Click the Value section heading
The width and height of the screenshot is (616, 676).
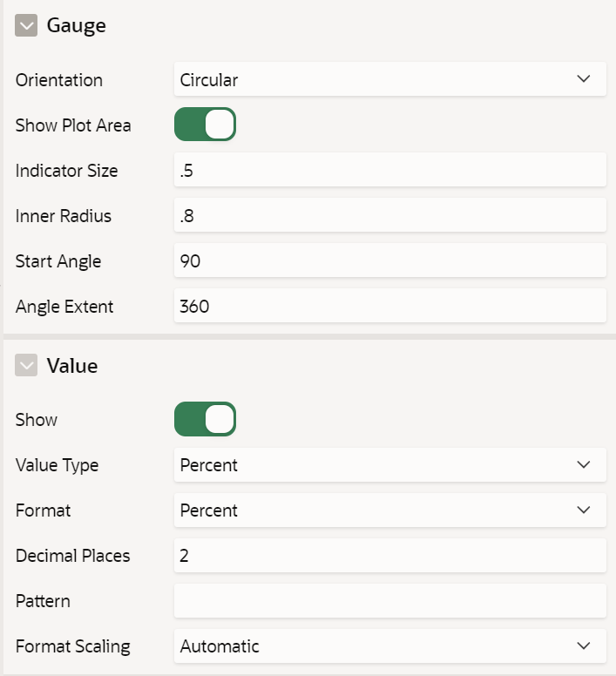click(71, 366)
